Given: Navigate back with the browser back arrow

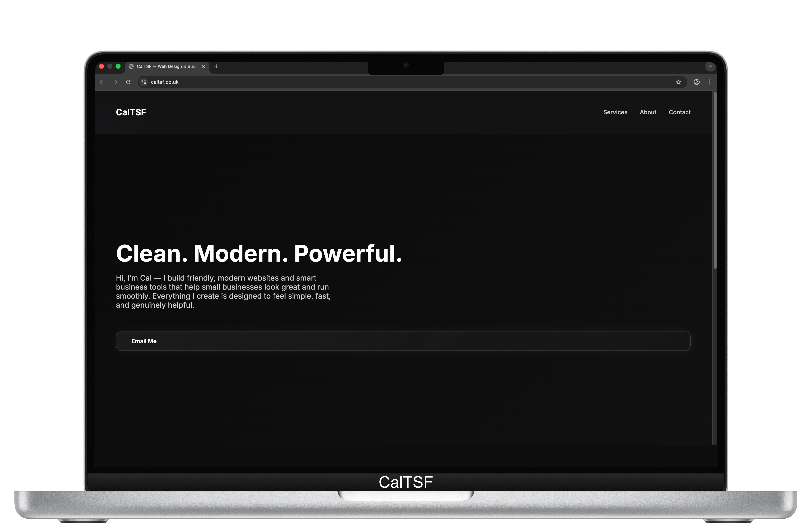Looking at the screenshot, I should (x=102, y=82).
